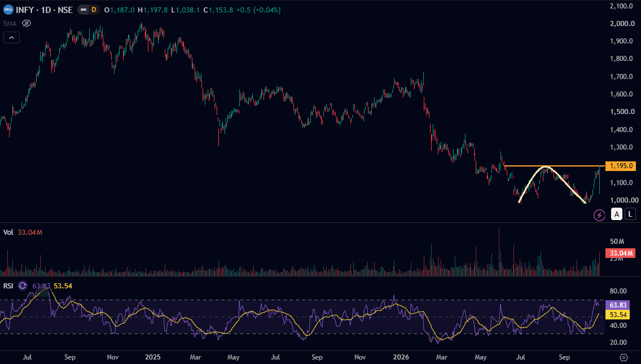
Task: Select the RSI indicator legend label
Action: coord(8,286)
